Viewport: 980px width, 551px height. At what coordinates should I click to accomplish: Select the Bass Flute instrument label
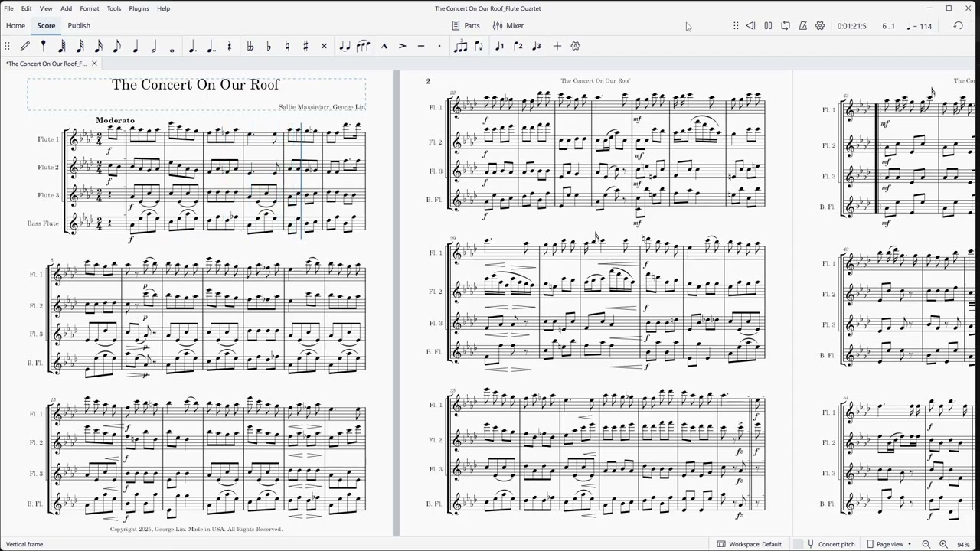pyautogui.click(x=43, y=223)
